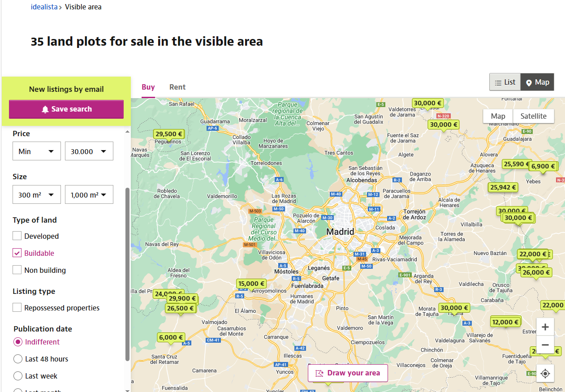Screen dimensions: 565x392
Task: Select the Map view toggle button
Action: click(537, 82)
